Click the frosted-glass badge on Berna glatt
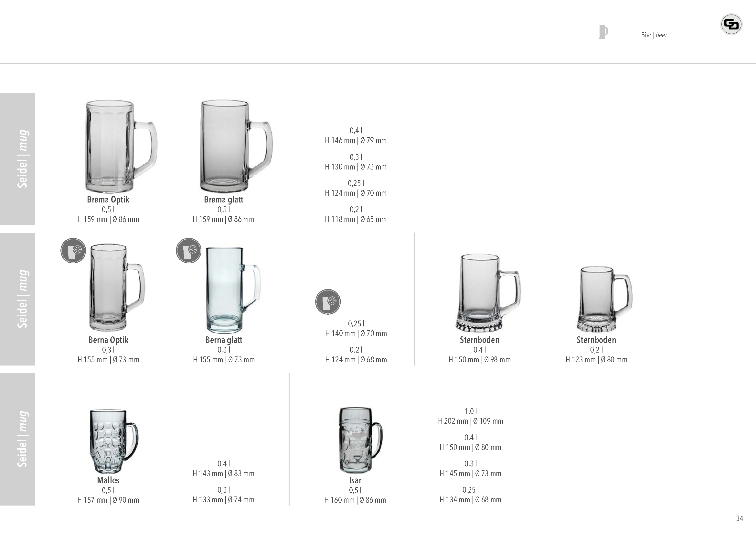The width and height of the screenshot is (756, 535). 189,250
